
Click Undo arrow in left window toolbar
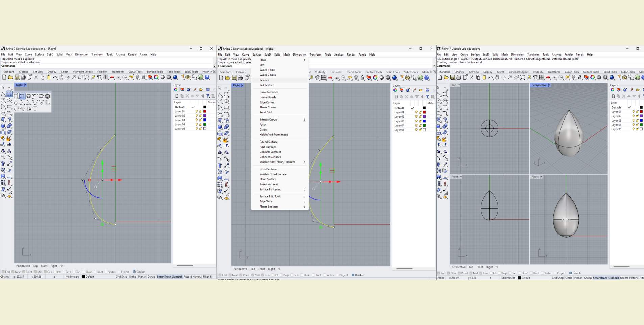pyautogui.click(x=55, y=78)
